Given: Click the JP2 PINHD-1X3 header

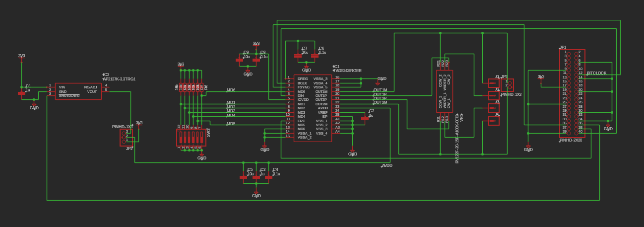Looking at the screenshot, I should click(x=126, y=137).
